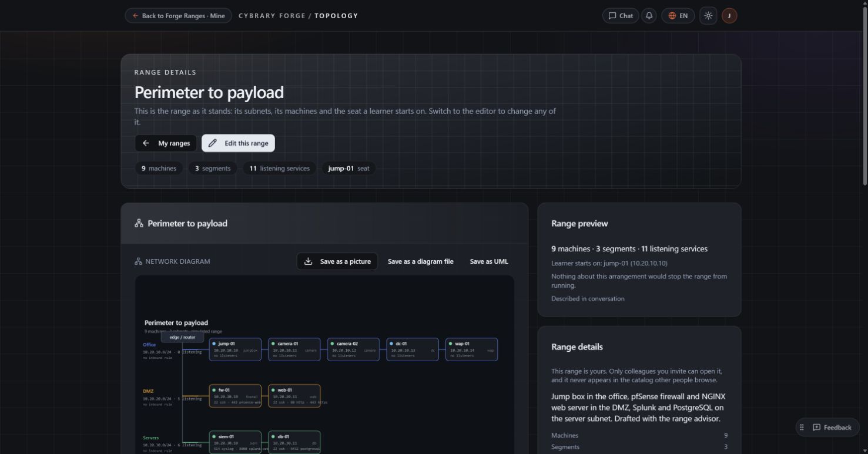Select db-01 node in Servers
868x454 pixels.
(x=294, y=442)
